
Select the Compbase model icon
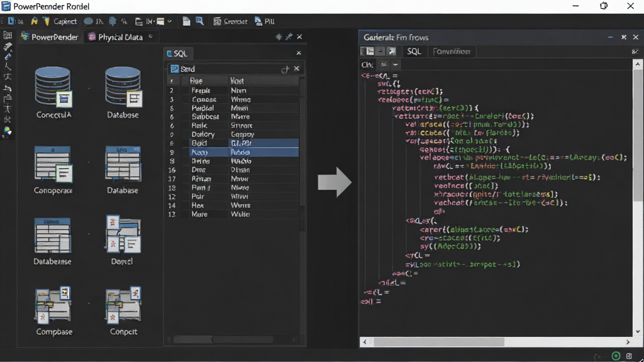point(53,305)
